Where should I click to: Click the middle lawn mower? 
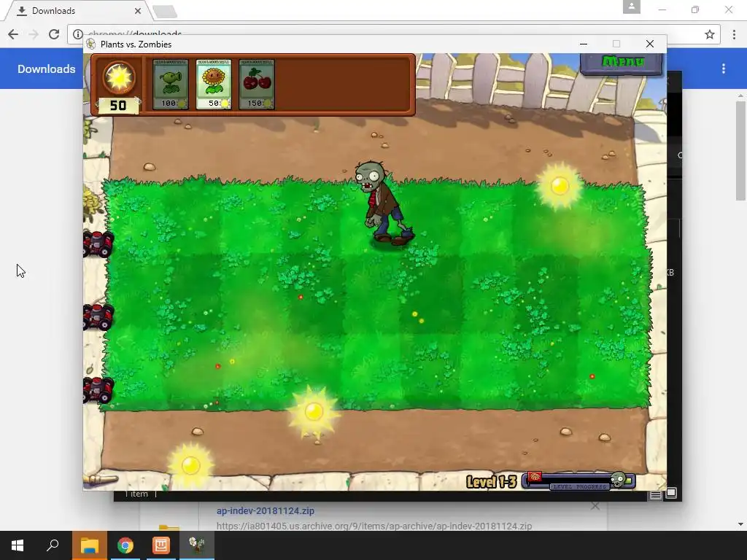(98, 316)
